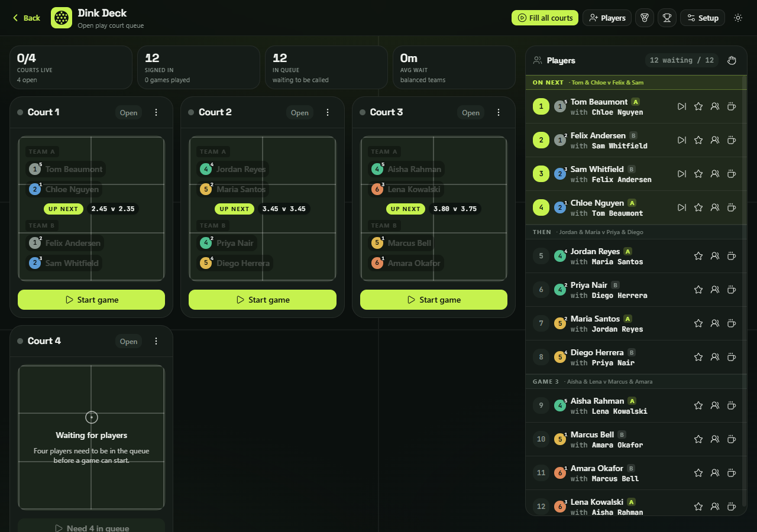Open the Players button in header
This screenshot has height=532, width=757.
click(x=607, y=18)
